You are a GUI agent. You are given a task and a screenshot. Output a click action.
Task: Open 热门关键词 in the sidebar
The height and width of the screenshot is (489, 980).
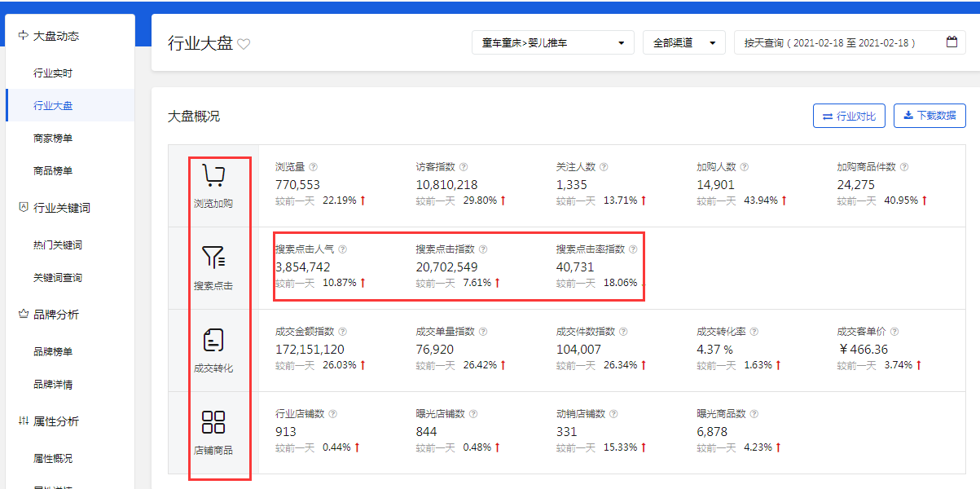[58, 245]
